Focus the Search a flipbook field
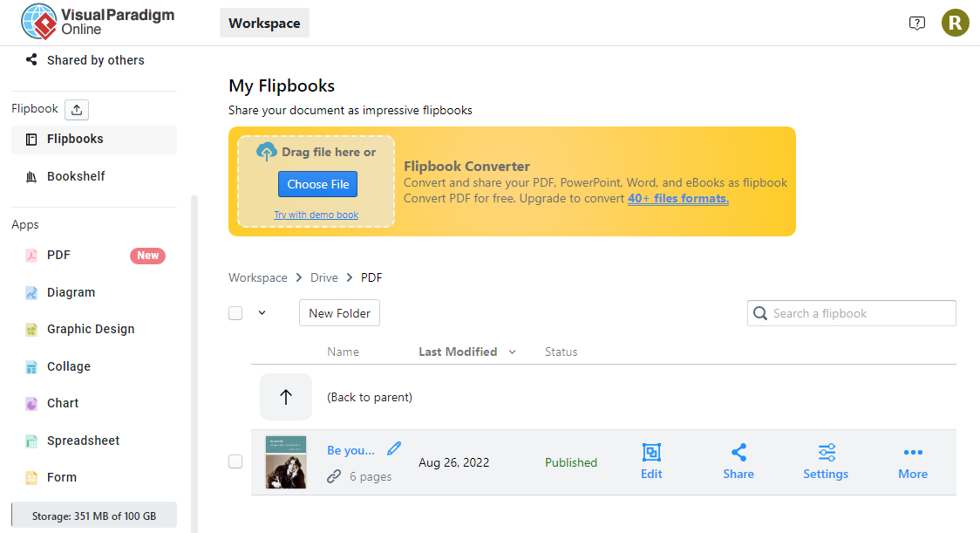980x533 pixels. (861, 313)
